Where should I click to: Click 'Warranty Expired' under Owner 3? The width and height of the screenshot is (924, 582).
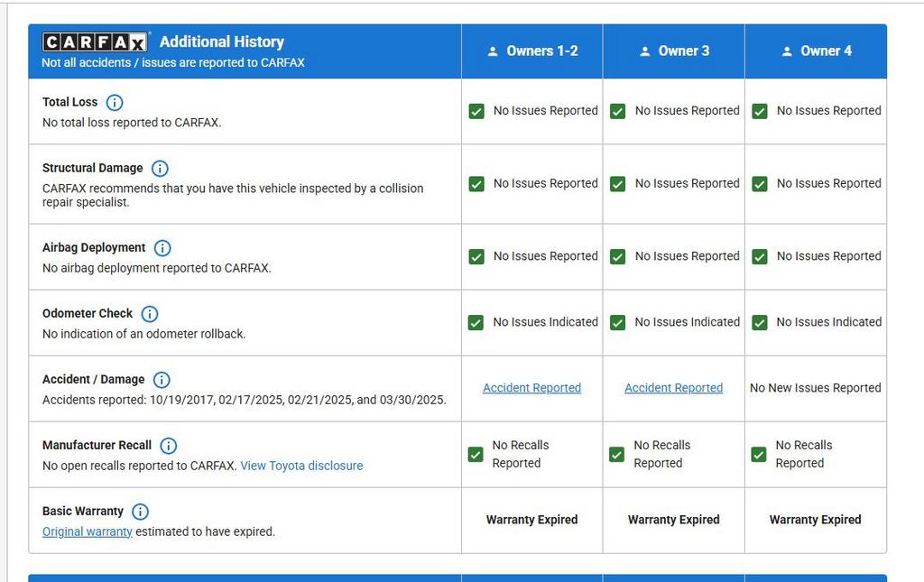(673, 520)
